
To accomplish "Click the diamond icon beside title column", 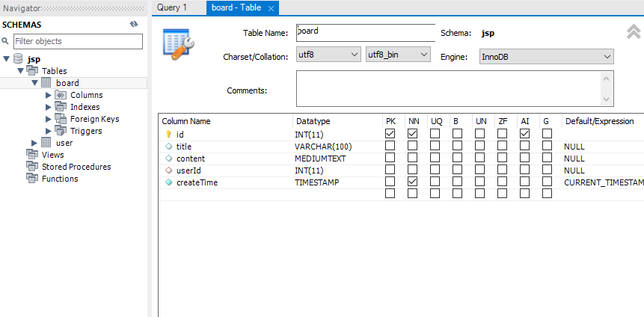I will (x=168, y=147).
